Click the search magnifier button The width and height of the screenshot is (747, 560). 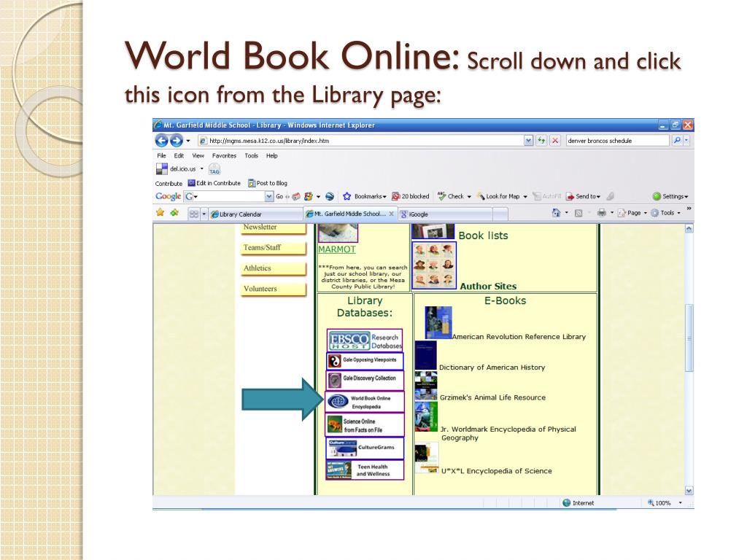[x=676, y=141]
